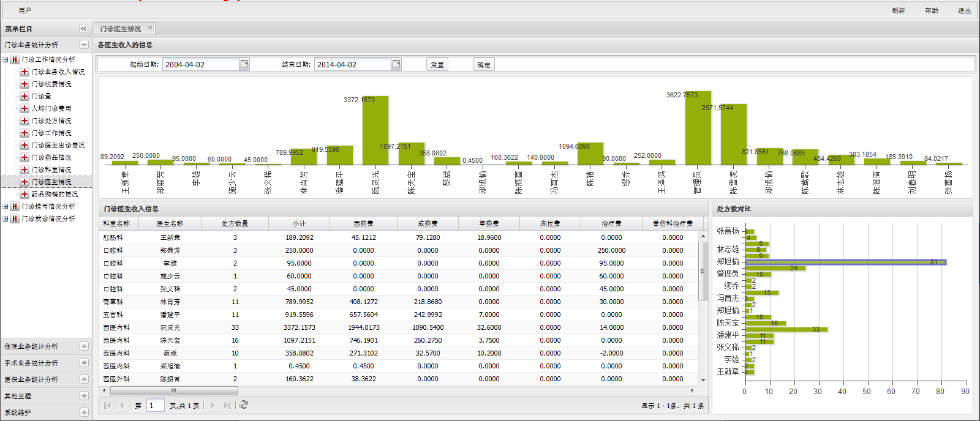Viewport: 980px width, 421px height.
Task: Go to last page of table
Action: click(227, 405)
